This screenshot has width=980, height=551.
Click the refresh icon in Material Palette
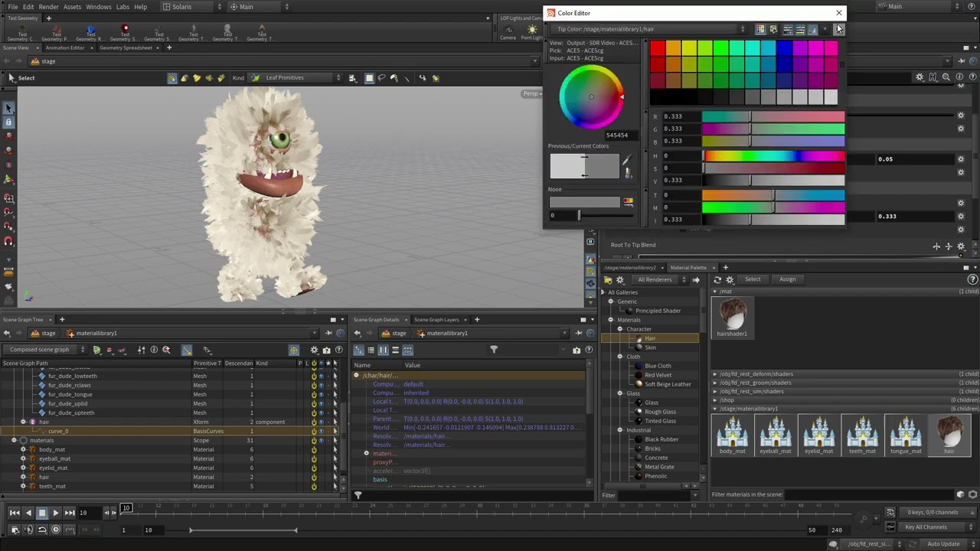717,280
